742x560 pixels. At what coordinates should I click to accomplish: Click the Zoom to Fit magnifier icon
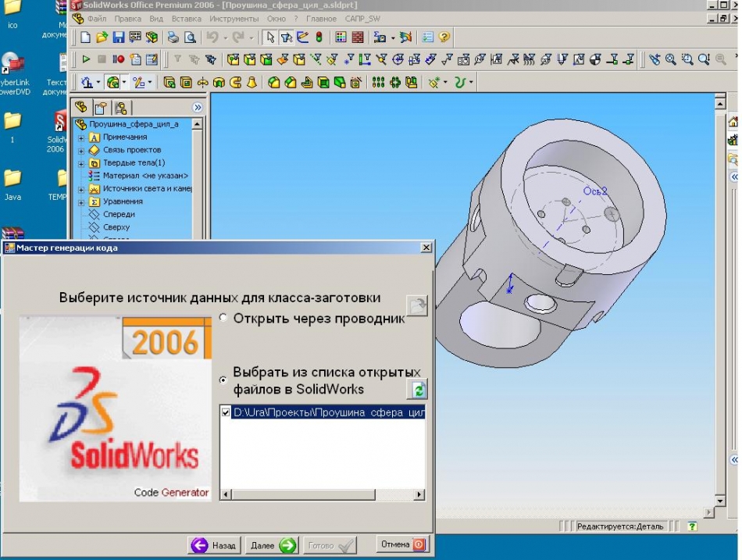point(670,58)
